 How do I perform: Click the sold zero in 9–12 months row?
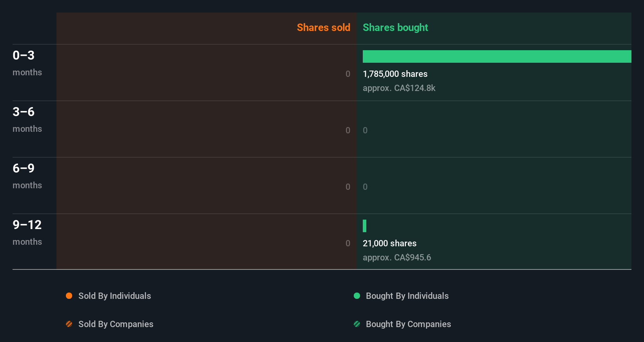point(348,243)
